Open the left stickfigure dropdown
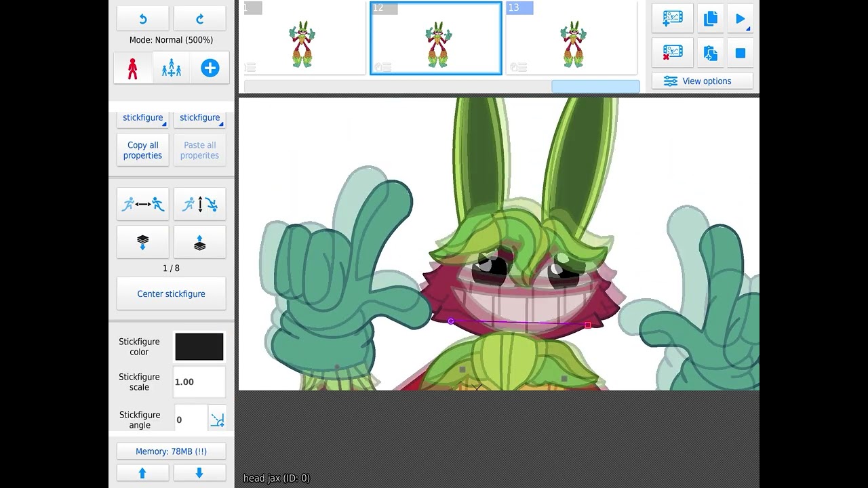 [142, 118]
